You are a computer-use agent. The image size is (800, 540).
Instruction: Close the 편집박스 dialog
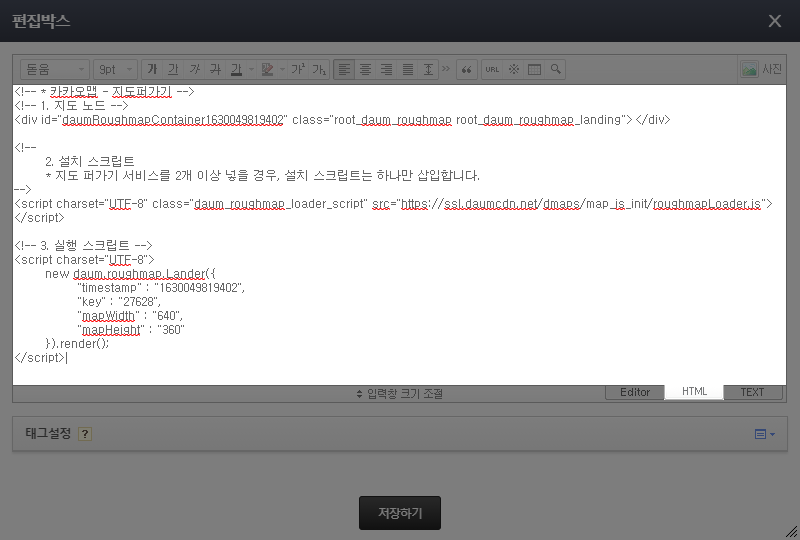[774, 21]
